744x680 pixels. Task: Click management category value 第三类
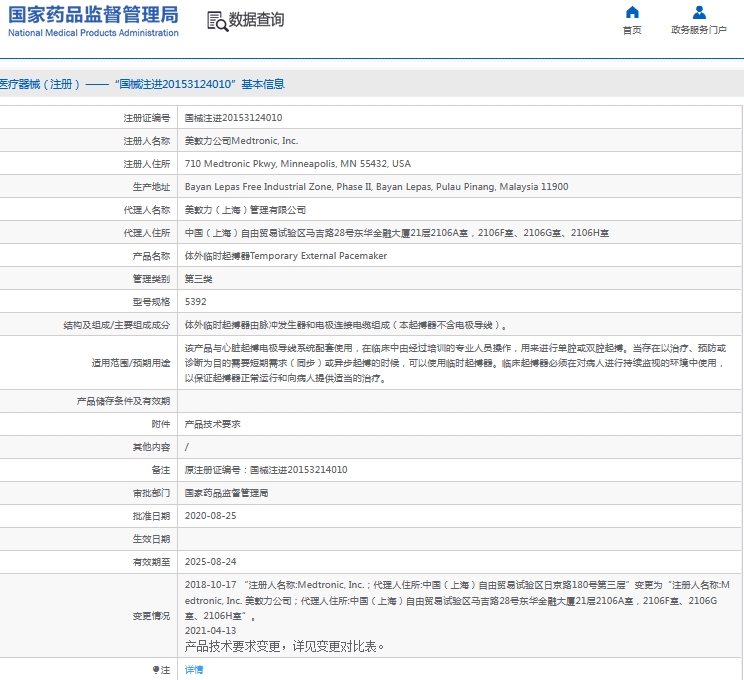pos(198,279)
